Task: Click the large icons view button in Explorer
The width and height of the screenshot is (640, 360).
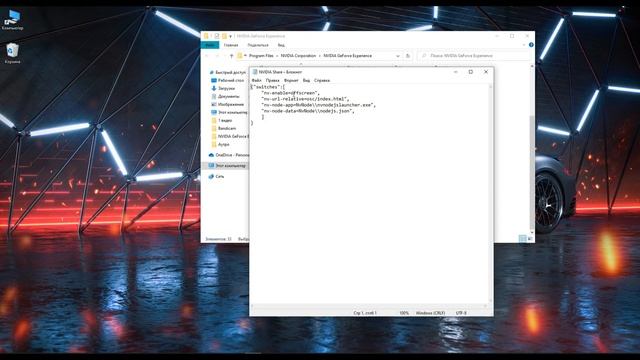Action: [530, 239]
